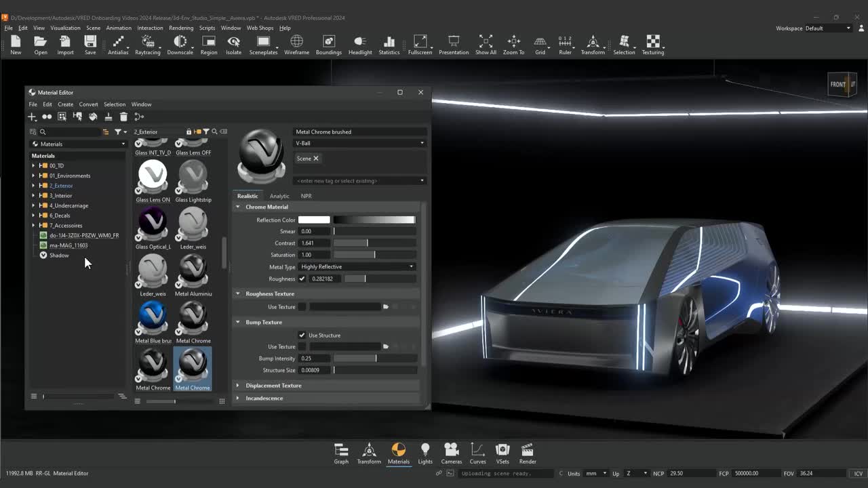Show Boundings in the viewport
The width and height of the screenshot is (868, 488).
[329, 45]
